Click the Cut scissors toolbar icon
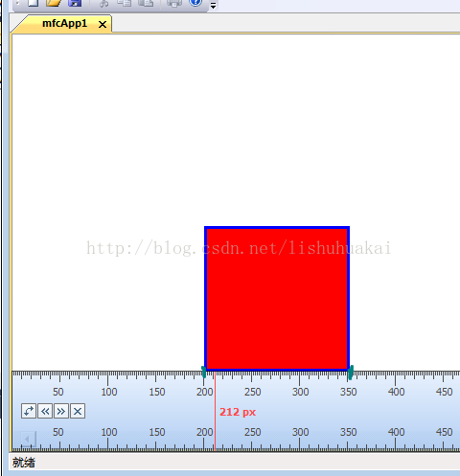460x476 pixels. [104, 3]
